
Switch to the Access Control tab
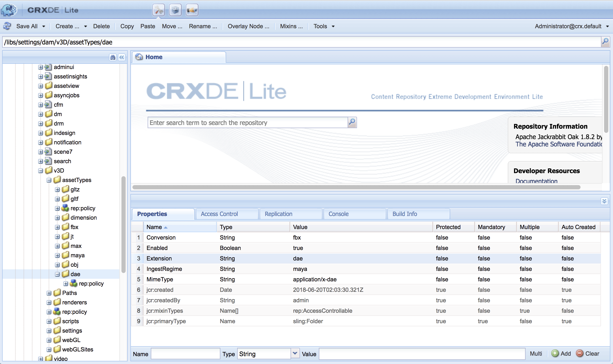(x=227, y=214)
